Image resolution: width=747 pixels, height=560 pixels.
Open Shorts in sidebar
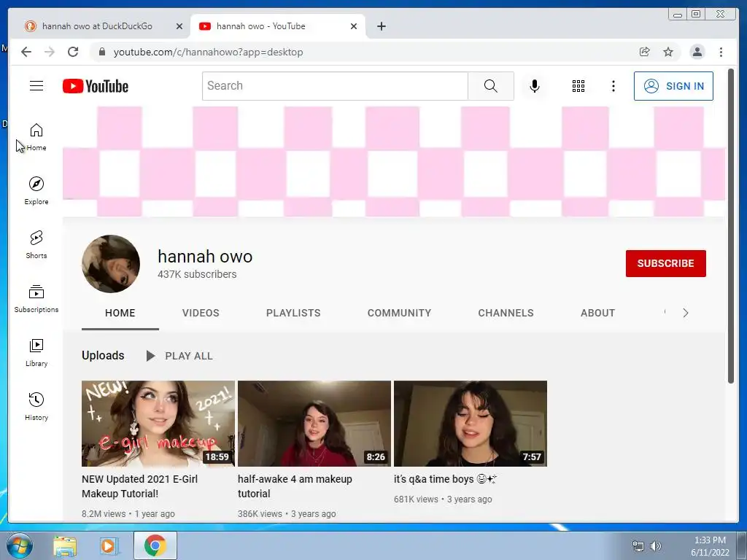[36, 245]
